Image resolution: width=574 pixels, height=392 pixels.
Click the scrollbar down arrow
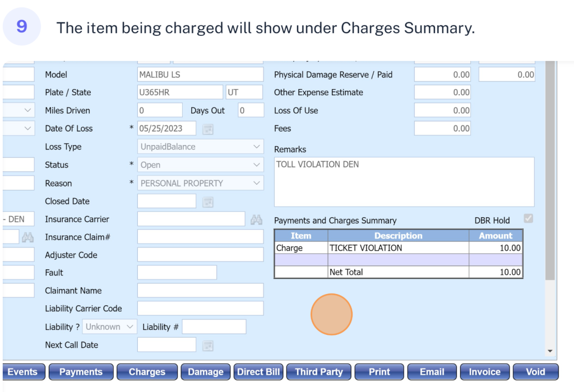coord(550,351)
